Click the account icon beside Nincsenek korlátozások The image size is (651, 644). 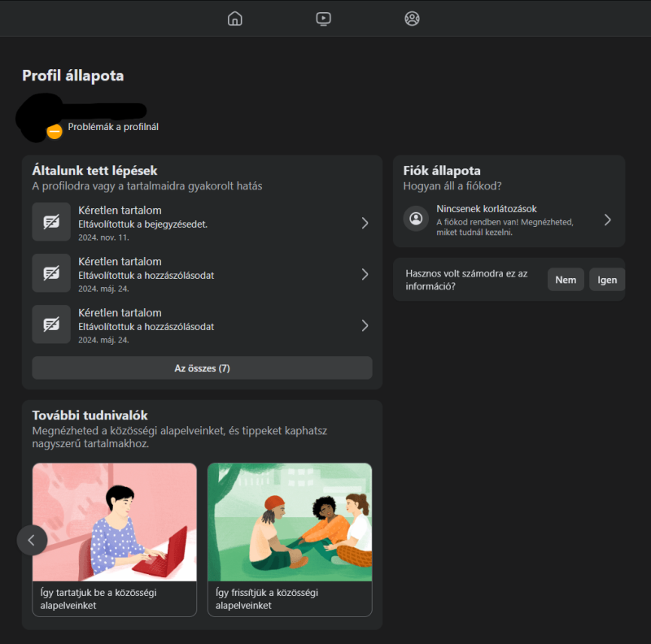coord(417,219)
